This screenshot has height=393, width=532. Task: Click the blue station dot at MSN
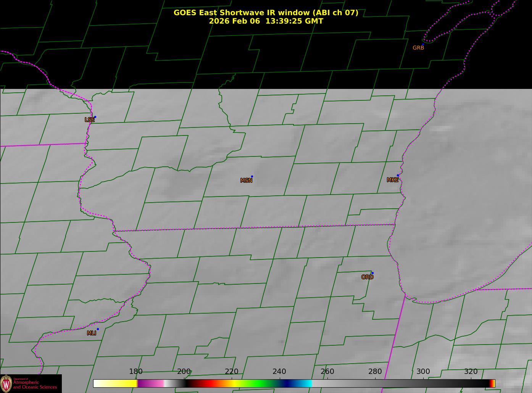point(252,176)
